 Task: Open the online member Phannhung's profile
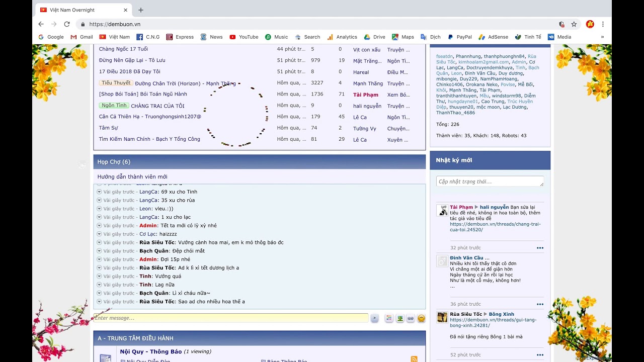tap(468, 56)
